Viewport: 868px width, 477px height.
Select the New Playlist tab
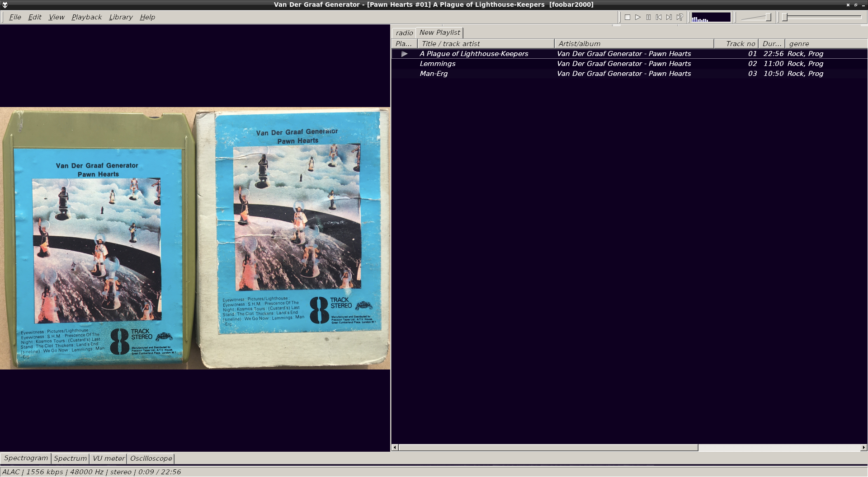[439, 33]
